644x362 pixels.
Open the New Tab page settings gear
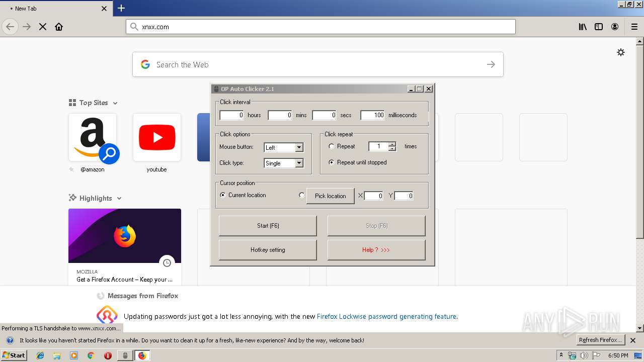pos(621,52)
